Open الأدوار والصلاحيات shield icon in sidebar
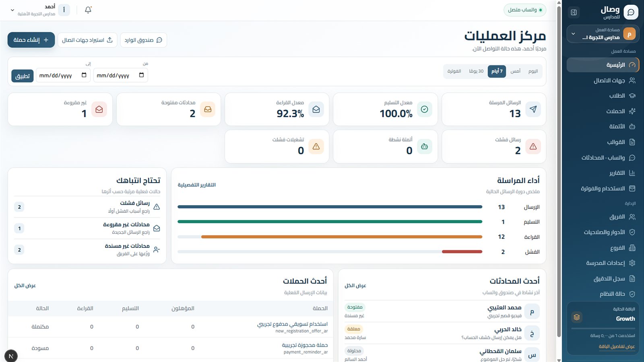This screenshot has height=362, width=644. coord(632,232)
